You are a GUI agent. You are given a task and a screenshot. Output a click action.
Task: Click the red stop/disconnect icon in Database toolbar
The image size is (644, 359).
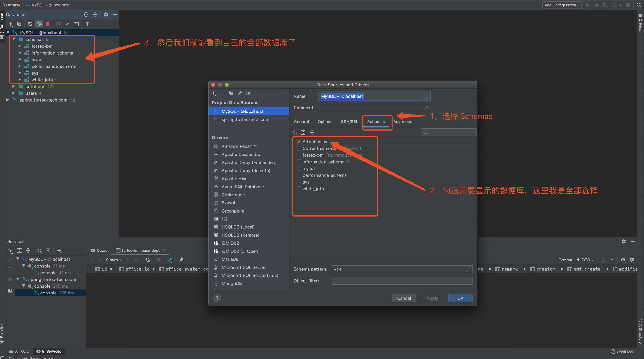48,24
